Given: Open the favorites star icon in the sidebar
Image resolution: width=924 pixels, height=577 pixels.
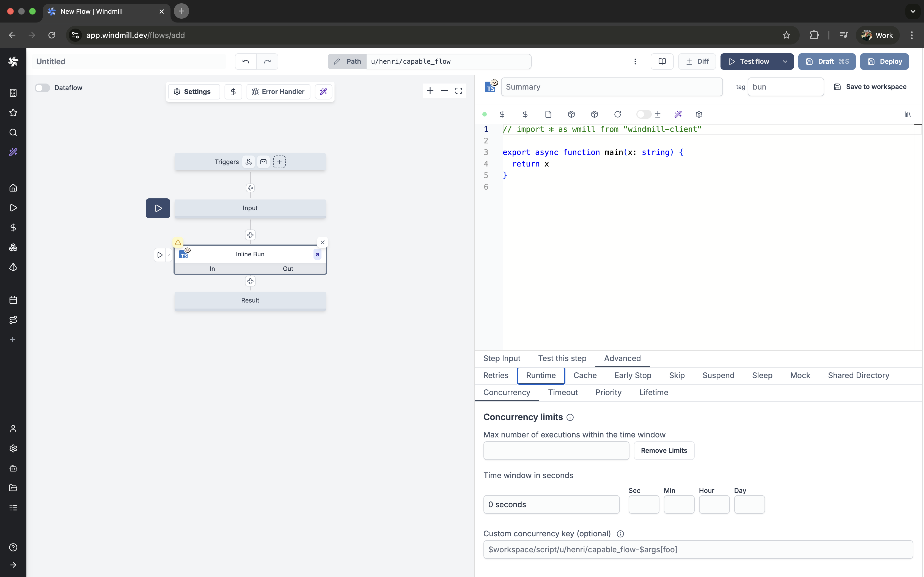Looking at the screenshot, I should (x=13, y=113).
